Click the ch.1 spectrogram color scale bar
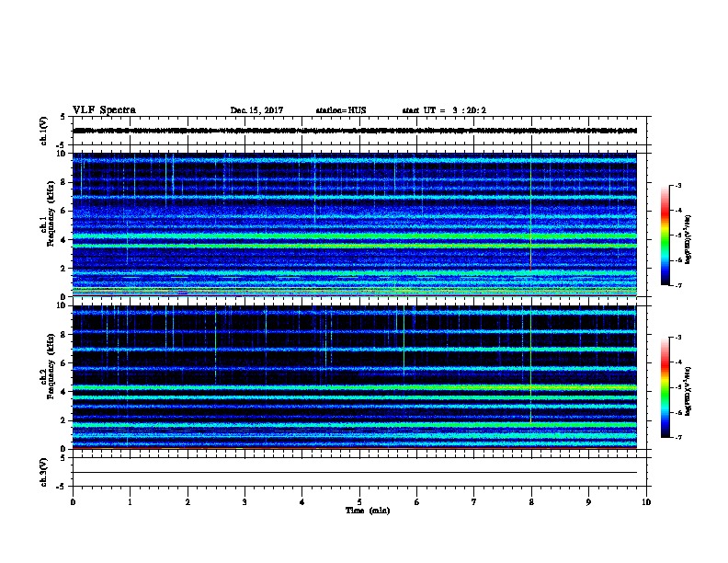Screen dimensions: 728x563 [665, 236]
